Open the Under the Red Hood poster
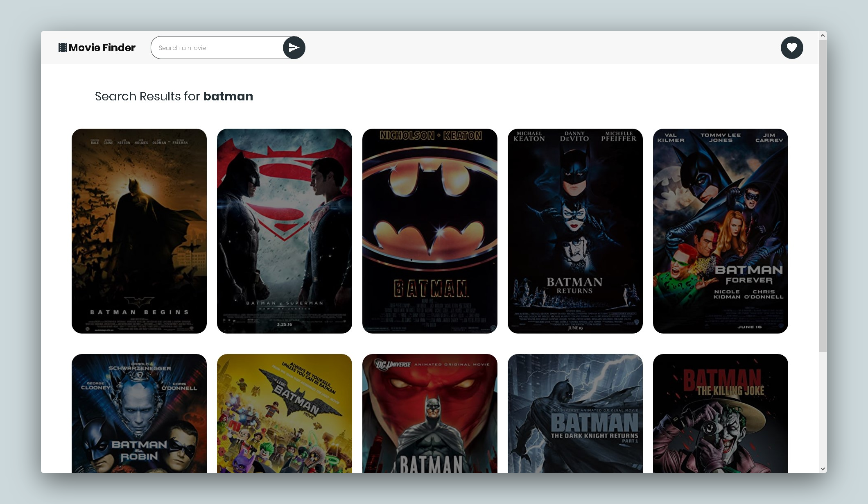Viewport: 868px width, 504px height. [x=430, y=414]
